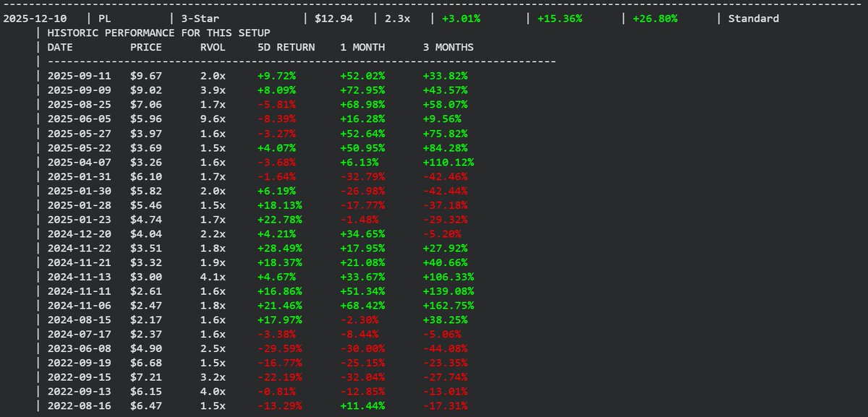Screen dimensions: 868x417
Task: Click the +84.28% three month return
Action: (x=446, y=147)
